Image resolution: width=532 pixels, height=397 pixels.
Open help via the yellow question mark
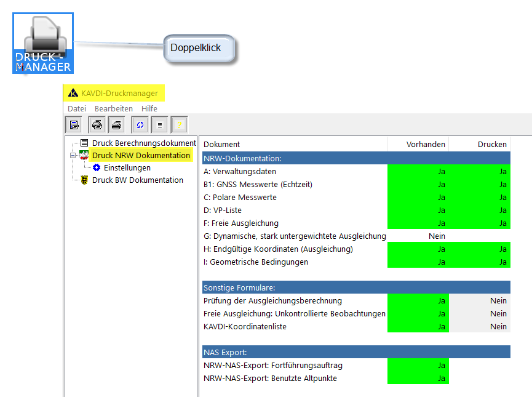[180, 125]
